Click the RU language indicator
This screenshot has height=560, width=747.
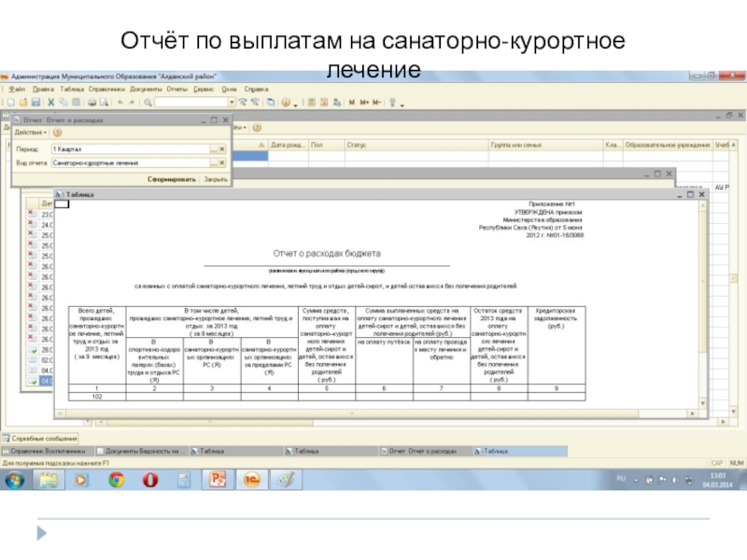pos(621,479)
